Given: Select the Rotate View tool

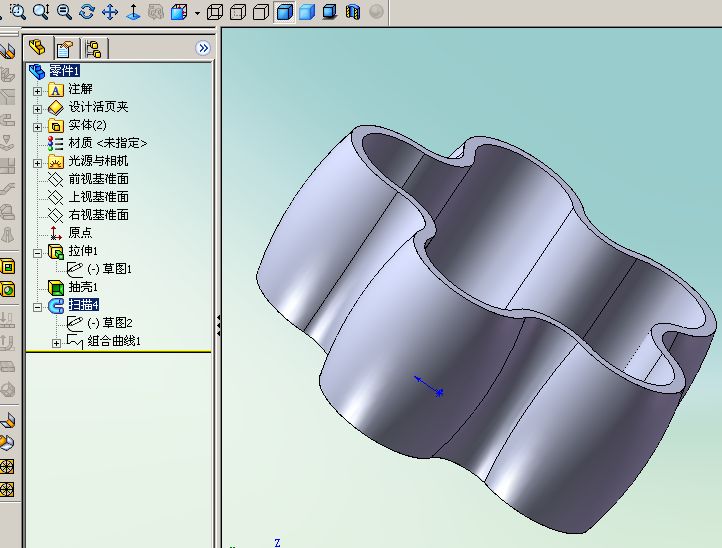Looking at the screenshot, I should click(87, 12).
